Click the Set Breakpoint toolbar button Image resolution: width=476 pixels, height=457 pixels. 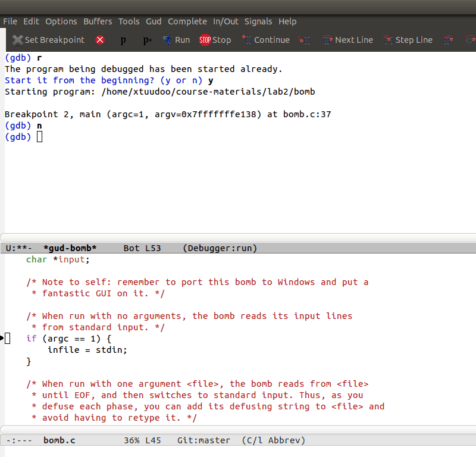pos(48,40)
